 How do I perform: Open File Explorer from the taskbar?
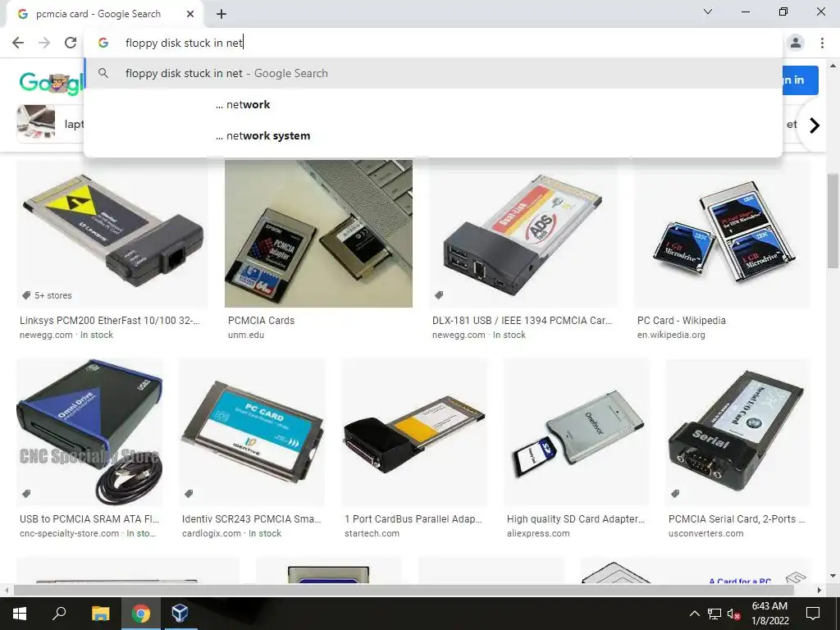[x=100, y=614]
